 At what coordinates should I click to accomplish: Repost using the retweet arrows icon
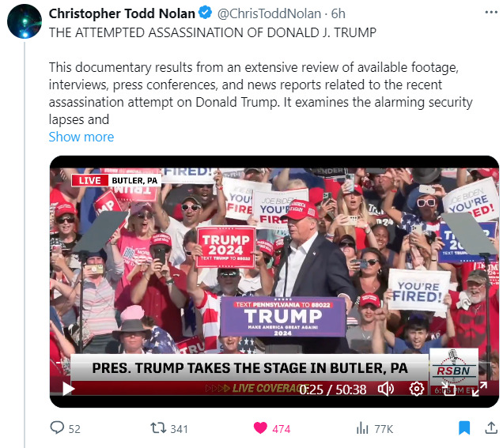tap(158, 427)
